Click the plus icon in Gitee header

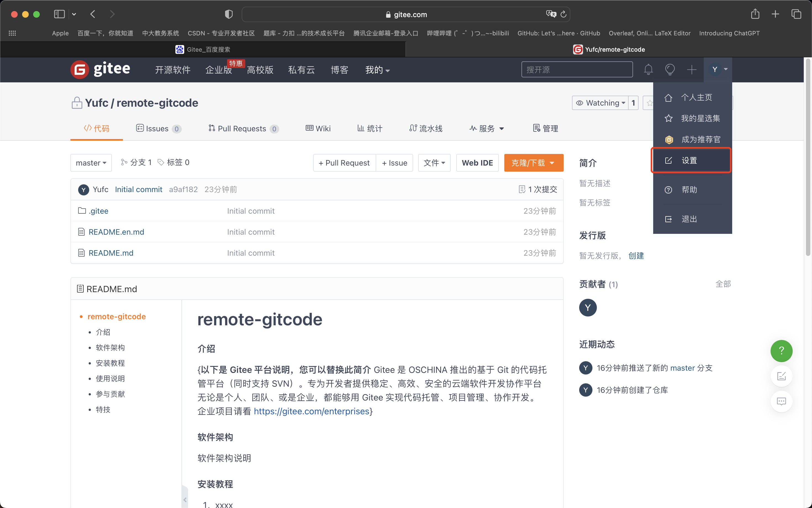692,70
